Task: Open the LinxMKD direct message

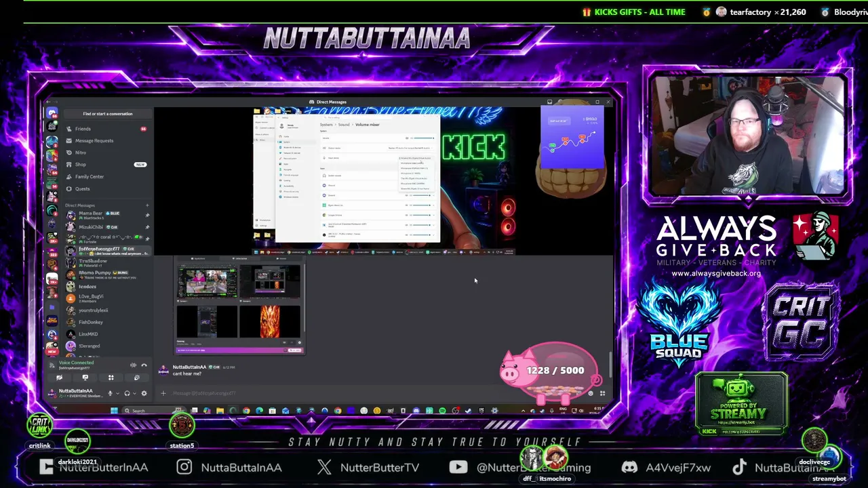Action: (107, 334)
